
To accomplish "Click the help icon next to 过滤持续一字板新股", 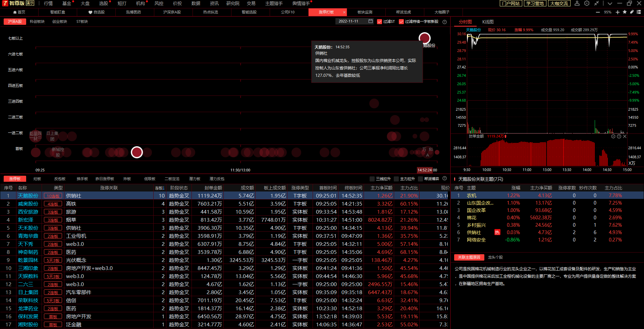I will (444, 22).
